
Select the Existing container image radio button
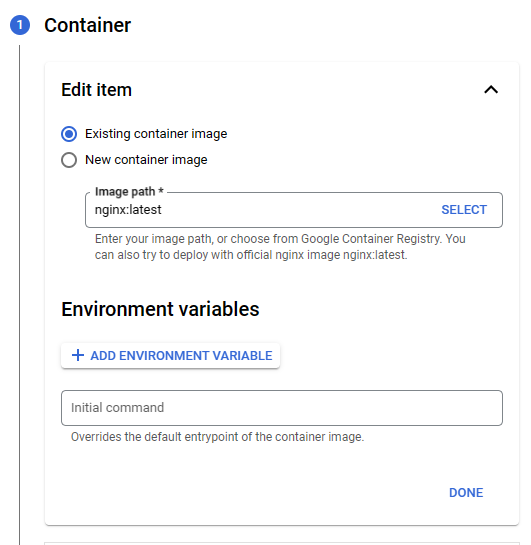69,134
